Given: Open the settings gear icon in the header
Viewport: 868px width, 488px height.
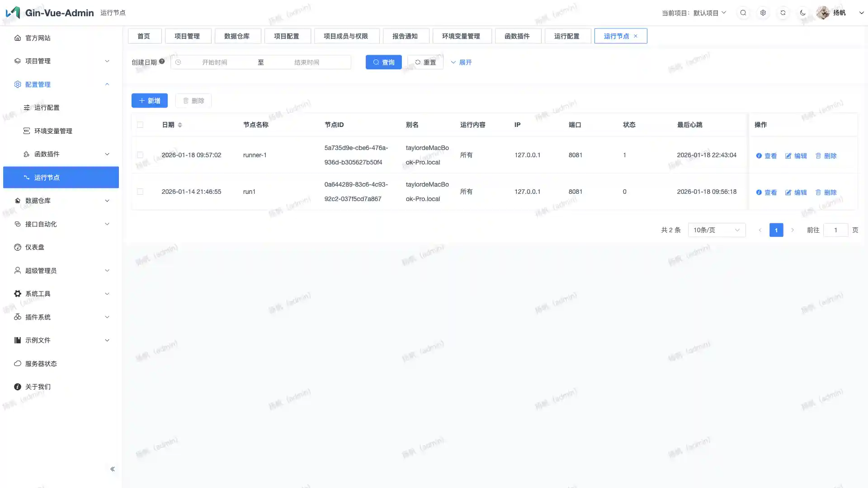Looking at the screenshot, I should coord(763,13).
